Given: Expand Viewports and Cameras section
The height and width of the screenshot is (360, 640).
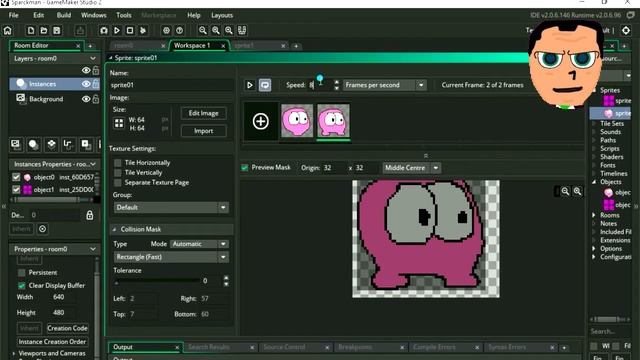Looking at the screenshot, I should point(14,353).
